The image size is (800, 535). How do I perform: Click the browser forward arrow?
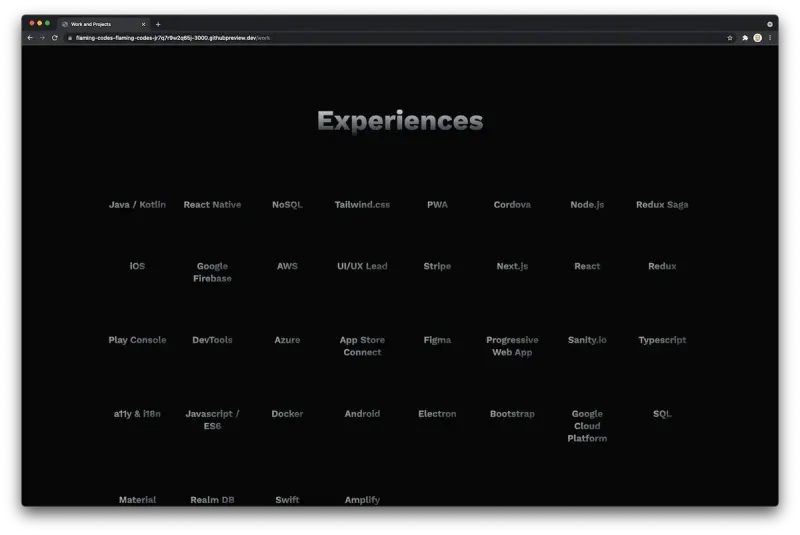42,38
